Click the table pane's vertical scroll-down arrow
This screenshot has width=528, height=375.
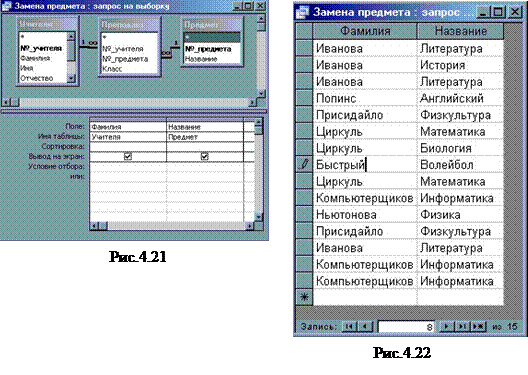click(262, 93)
